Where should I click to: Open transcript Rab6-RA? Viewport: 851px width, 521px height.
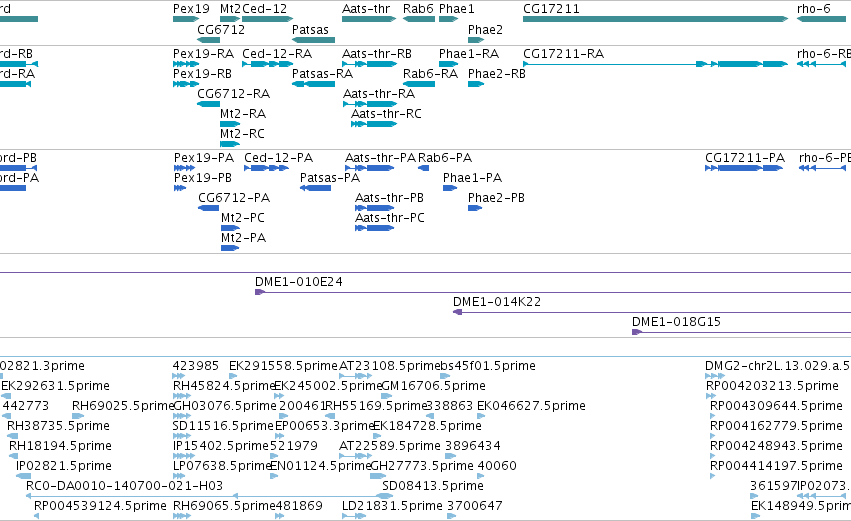(419, 84)
